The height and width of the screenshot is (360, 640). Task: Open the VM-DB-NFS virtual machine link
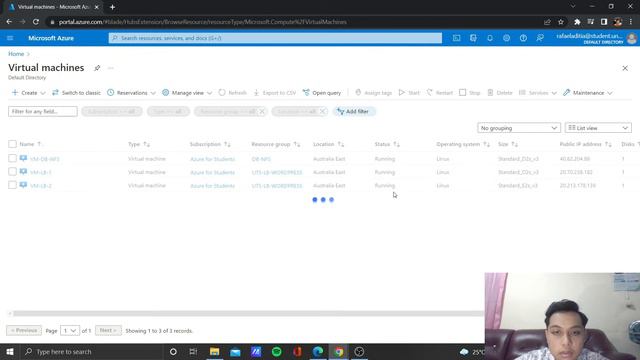point(44,159)
